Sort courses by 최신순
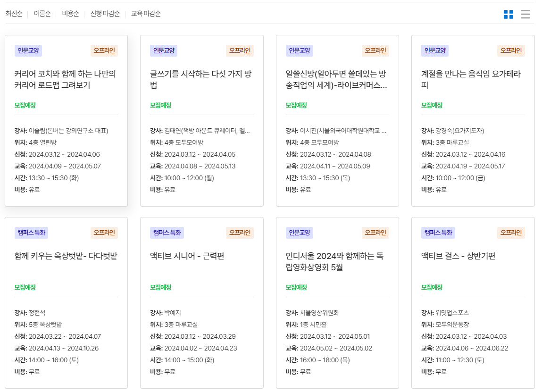 point(13,14)
